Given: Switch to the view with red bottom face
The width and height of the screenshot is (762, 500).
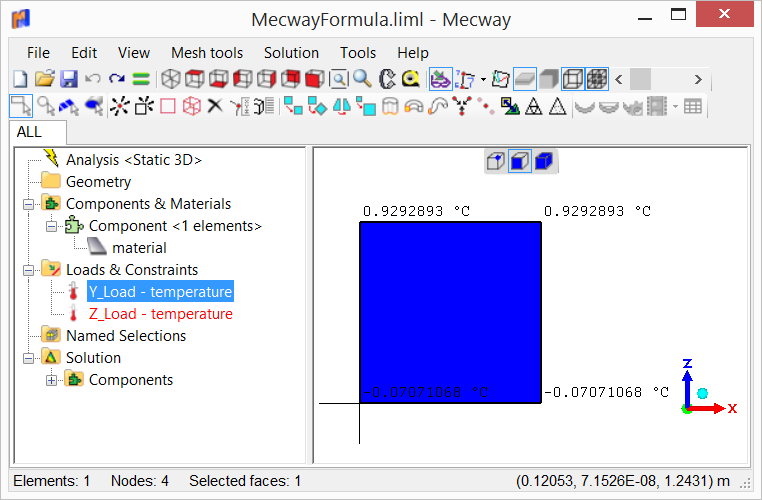Looking at the screenshot, I should pyautogui.click(x=218, y=79).
